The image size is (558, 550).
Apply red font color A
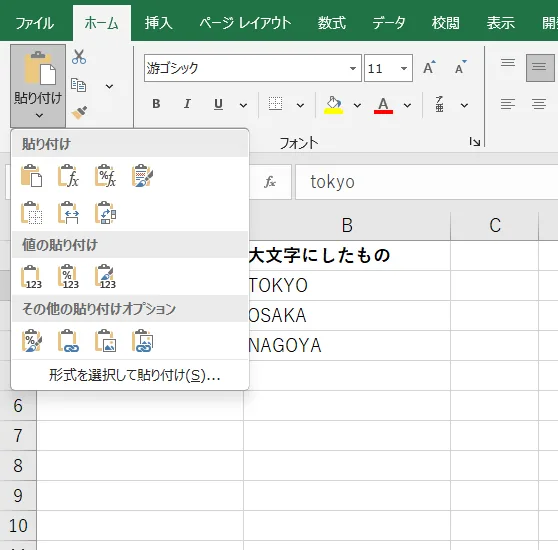[383, 105]
